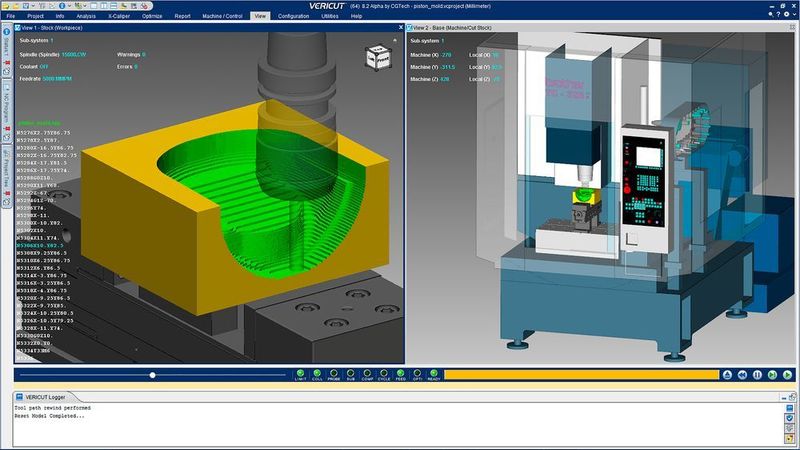Open the Configuration menu
The height and width of the screenshot is (450, 800).
[293, 16]
